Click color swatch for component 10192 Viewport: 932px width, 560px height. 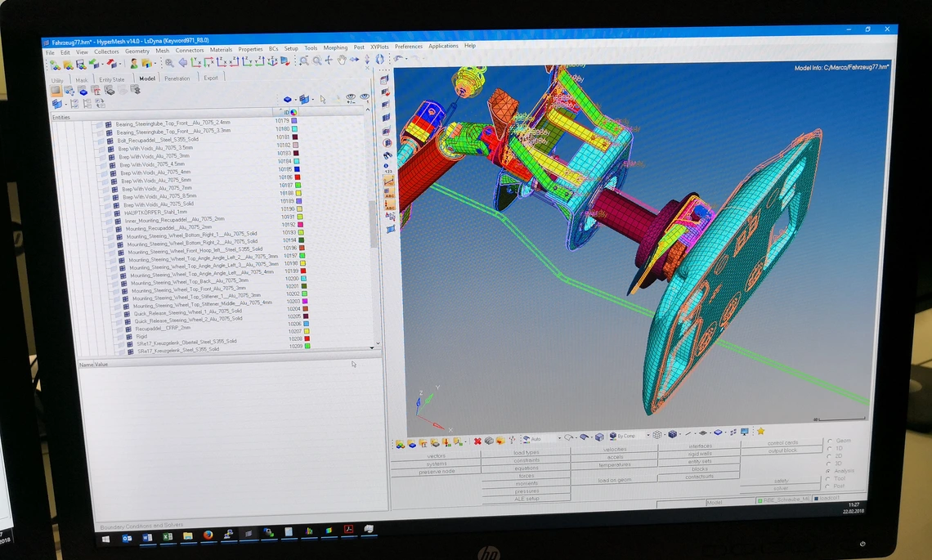pyautogui.click(x=300, y=225)
